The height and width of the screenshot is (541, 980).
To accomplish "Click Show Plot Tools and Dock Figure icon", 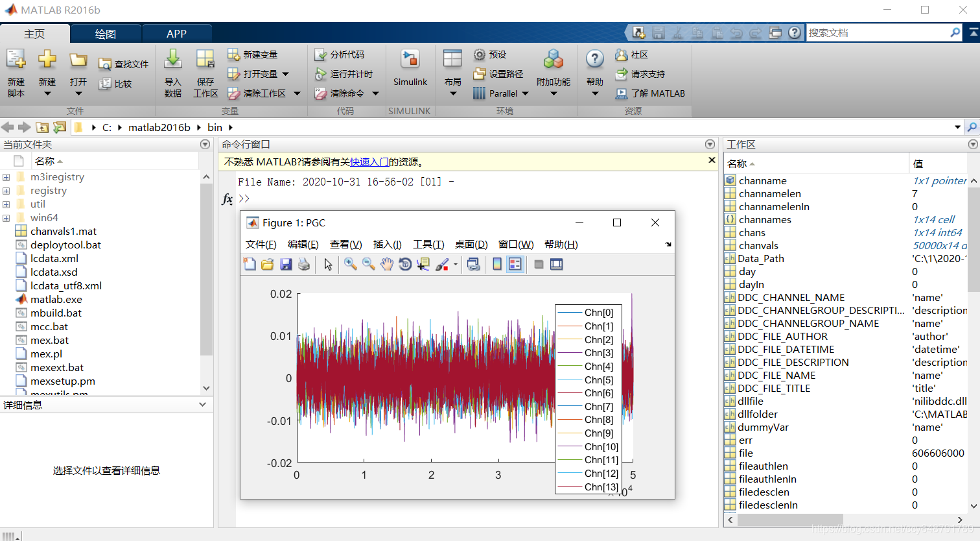I will pyautogui.click(x=557, y=264).
